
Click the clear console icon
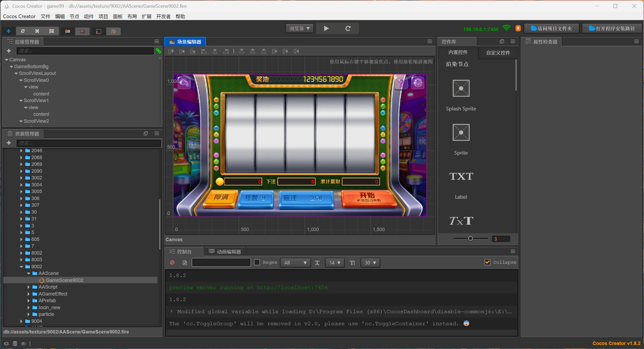point(172,263)
